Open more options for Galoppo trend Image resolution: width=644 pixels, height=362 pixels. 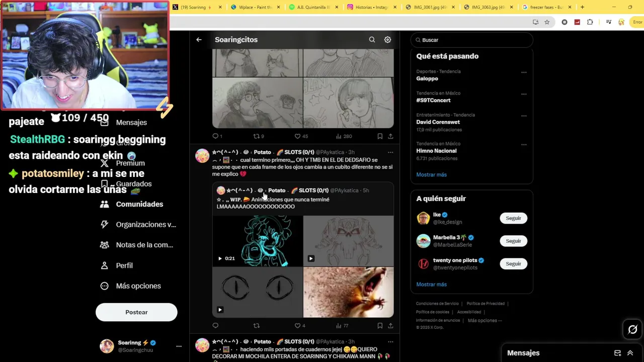click(524, 72)
